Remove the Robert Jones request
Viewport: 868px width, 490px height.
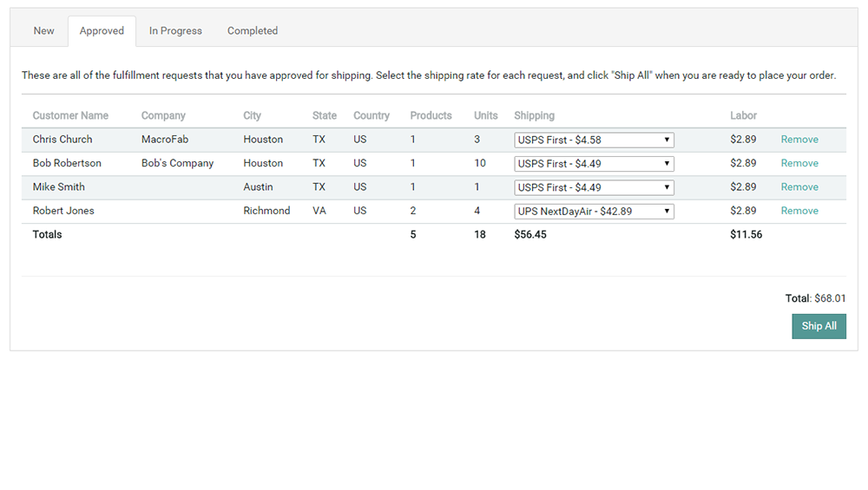tap(799, 211)
